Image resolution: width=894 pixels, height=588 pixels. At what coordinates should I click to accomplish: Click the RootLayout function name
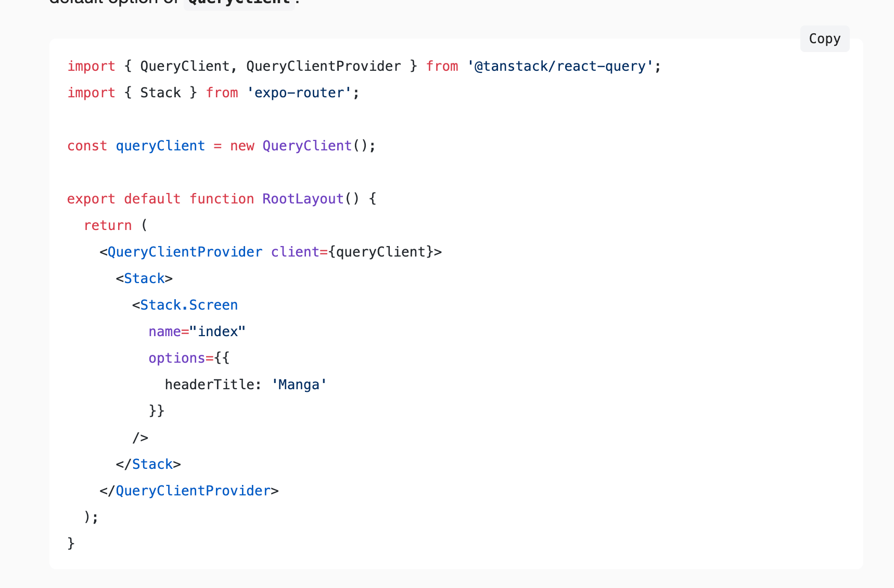point(303,199)
